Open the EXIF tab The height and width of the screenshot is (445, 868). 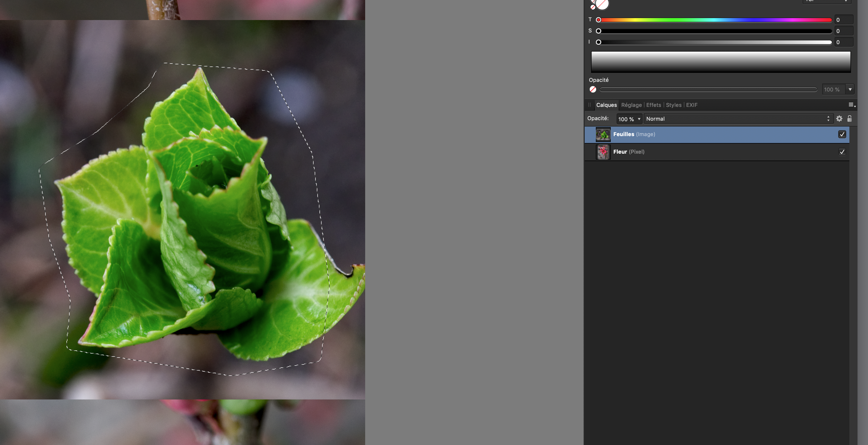coord(692,105)
